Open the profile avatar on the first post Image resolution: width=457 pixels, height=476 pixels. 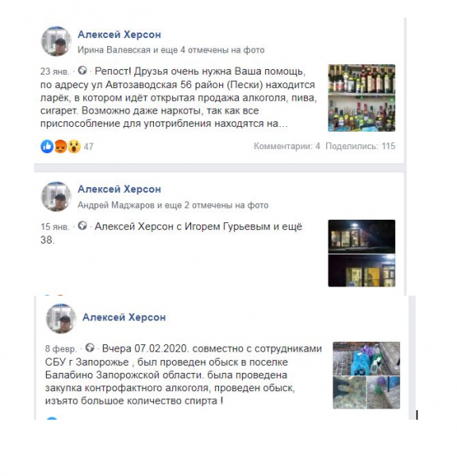pos(56,41)
